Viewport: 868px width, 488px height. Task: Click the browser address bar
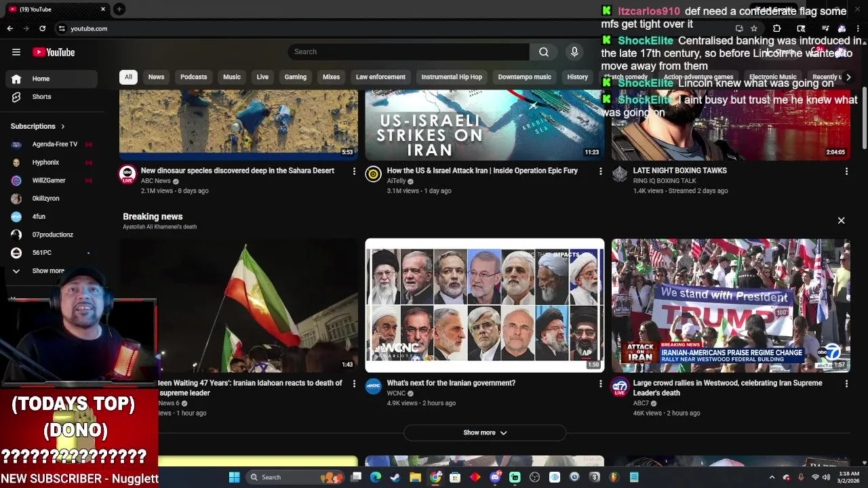point(393,28)
